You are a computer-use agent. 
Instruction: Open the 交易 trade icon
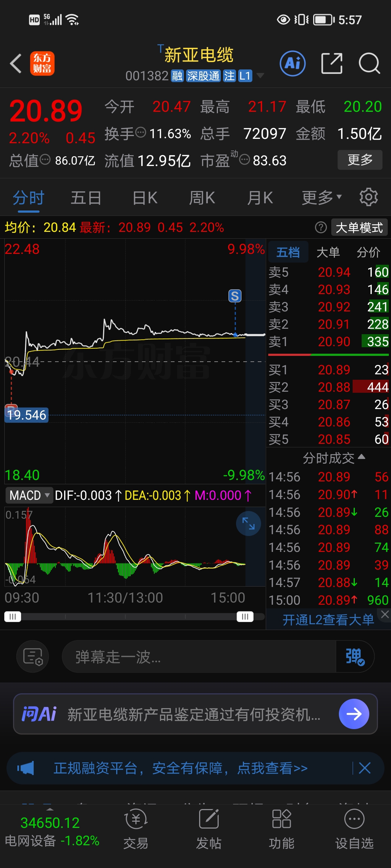(136, 829)
